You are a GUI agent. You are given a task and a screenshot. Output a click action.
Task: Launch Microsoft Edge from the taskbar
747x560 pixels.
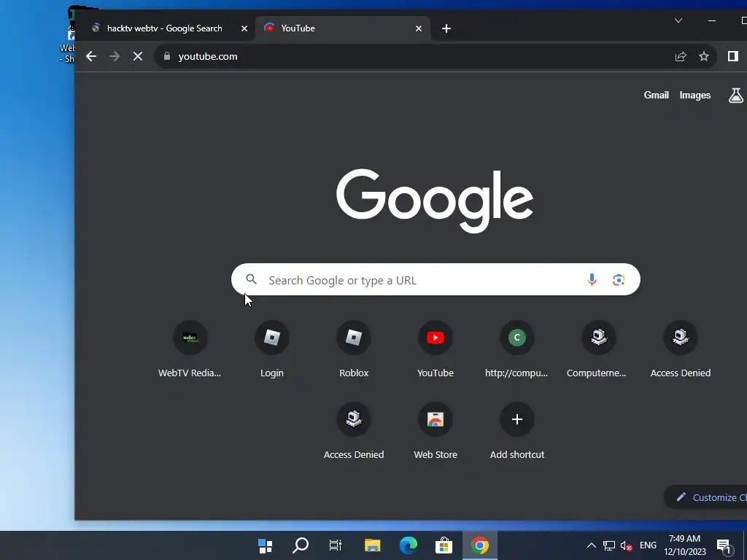[x=409, y=545]
